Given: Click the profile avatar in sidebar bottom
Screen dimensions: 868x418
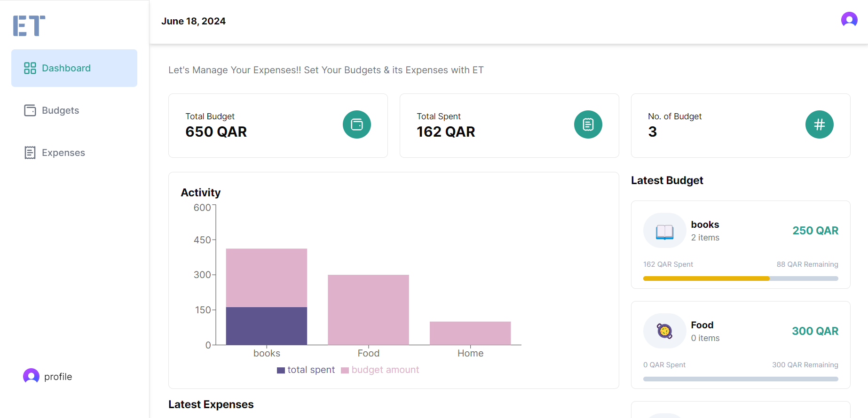Looking at the screenshot, I should click(x=31, y=376).
